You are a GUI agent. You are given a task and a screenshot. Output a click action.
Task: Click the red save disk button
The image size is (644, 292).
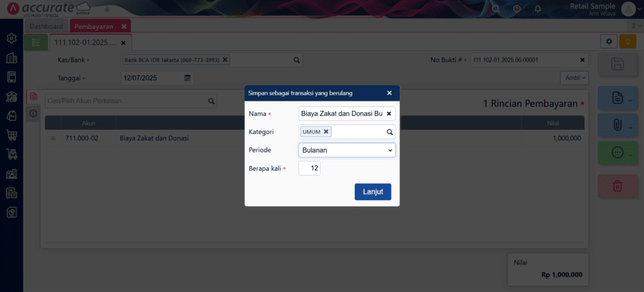(617, 64)
